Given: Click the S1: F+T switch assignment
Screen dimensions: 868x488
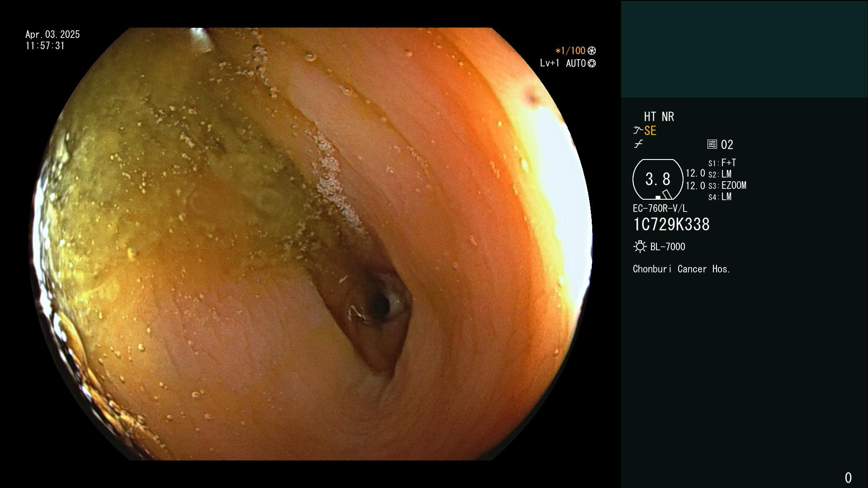Looking at the screenshot, I should pos(722,163).
